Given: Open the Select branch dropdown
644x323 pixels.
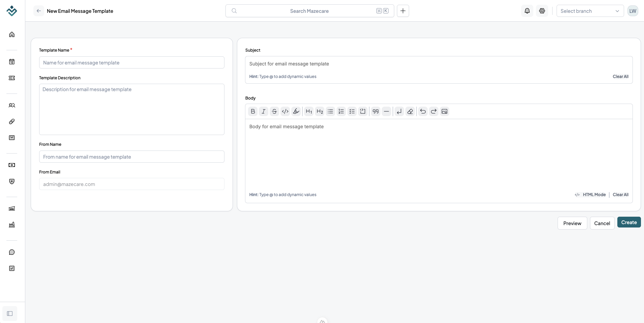Looking at the screenshot, I should [590, 11].
